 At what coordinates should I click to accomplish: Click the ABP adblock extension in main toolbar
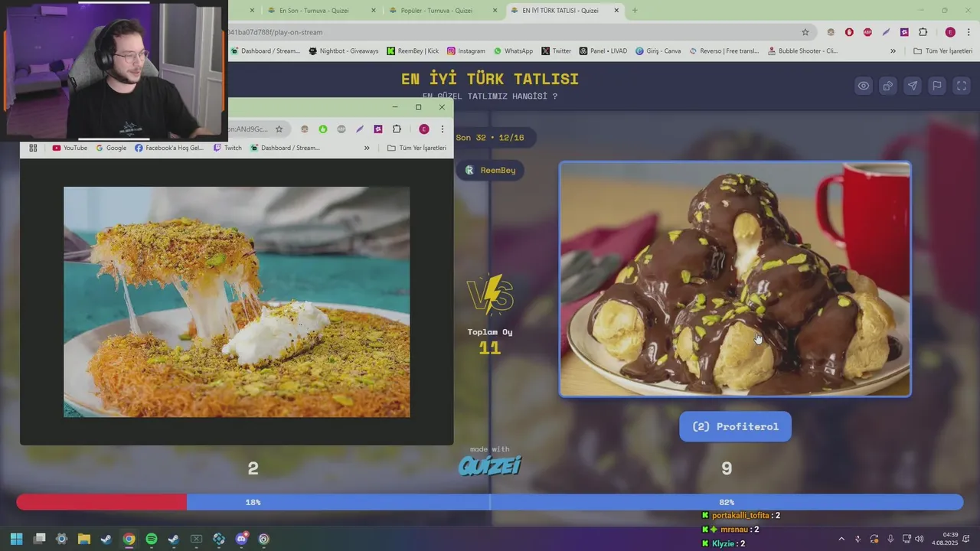point(867,32)
